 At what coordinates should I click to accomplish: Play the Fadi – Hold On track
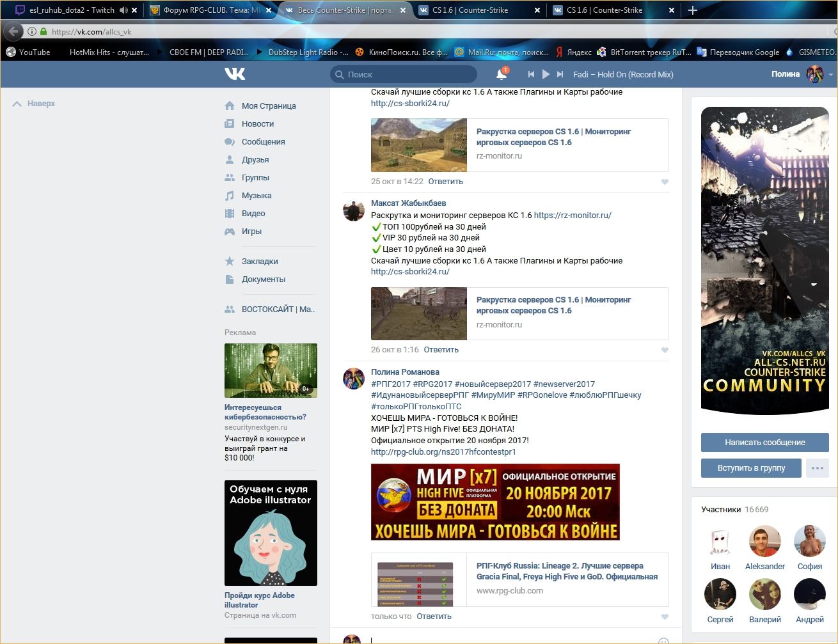coord(546,74)
